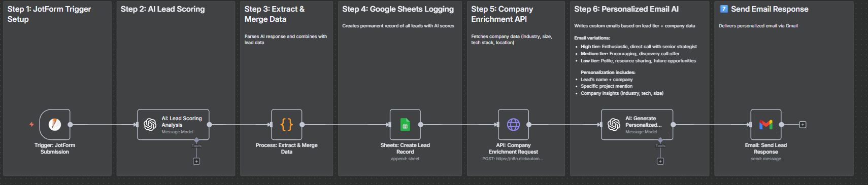Open the AI Generate Personalized email node
This screenshot has height=185, width=868.
pos(637,125)
